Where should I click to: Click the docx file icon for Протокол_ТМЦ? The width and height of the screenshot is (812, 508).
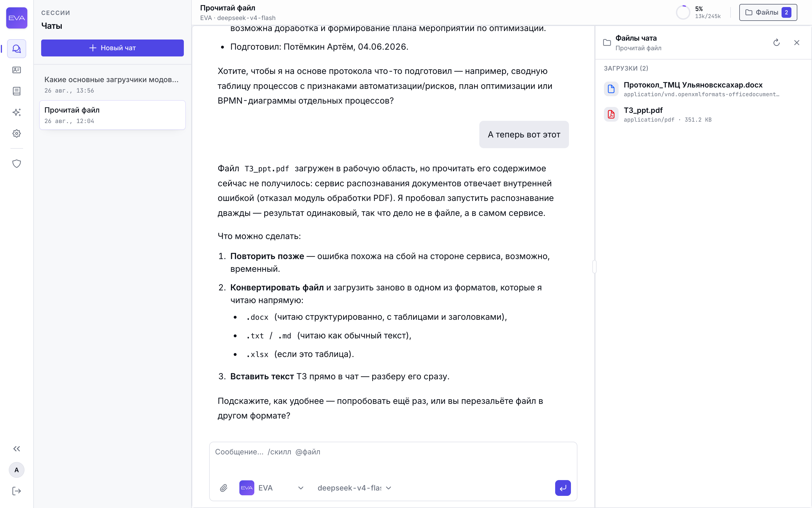pyautogui.click(x=611, y=89)
